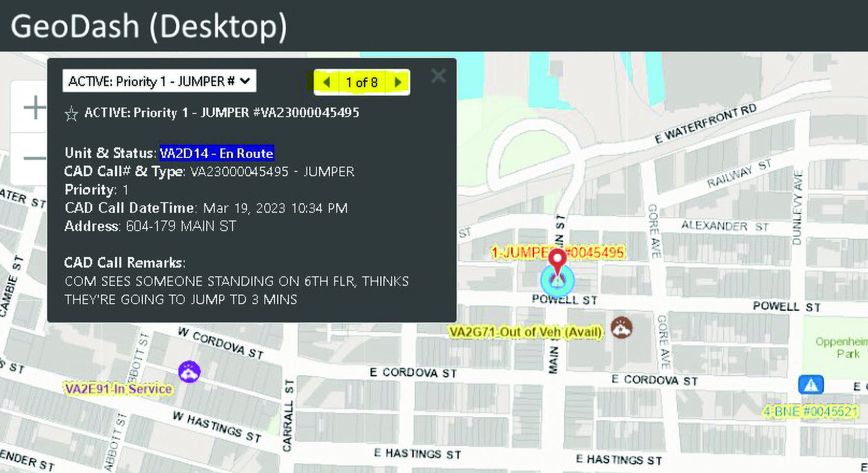Click the 604-179 MAIN ST address text
This screenshot has width=868, height=473.
(x=181, y=226)
